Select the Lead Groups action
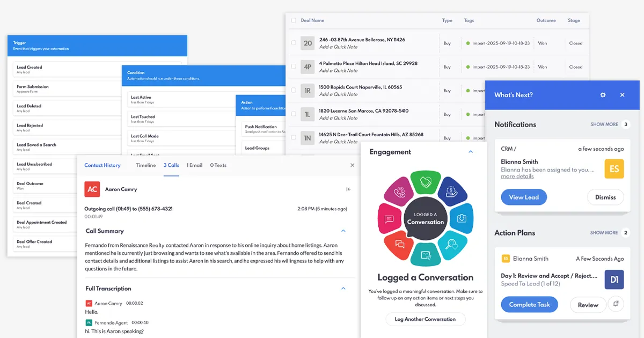This screenshot has height=338, width=644. [263, 148]
